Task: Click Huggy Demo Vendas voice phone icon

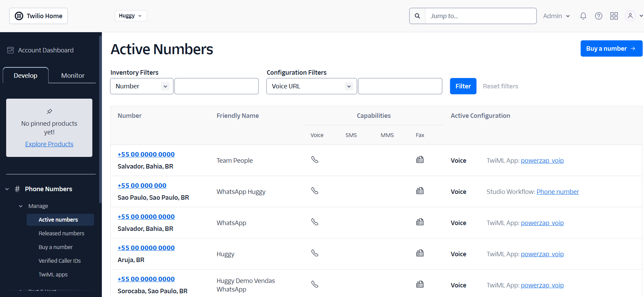Action: (315, 284)
